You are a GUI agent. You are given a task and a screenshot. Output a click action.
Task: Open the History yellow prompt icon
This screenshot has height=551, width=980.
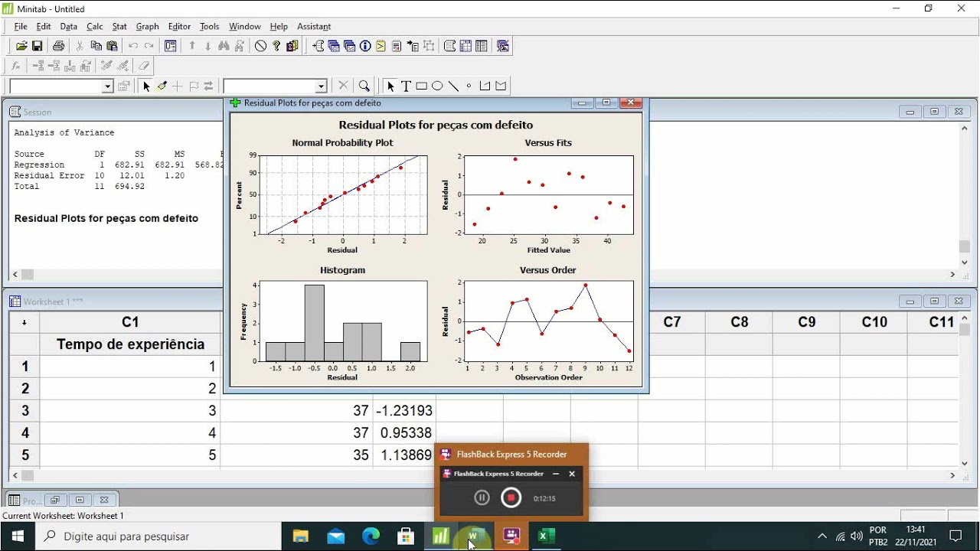point(381,46)
